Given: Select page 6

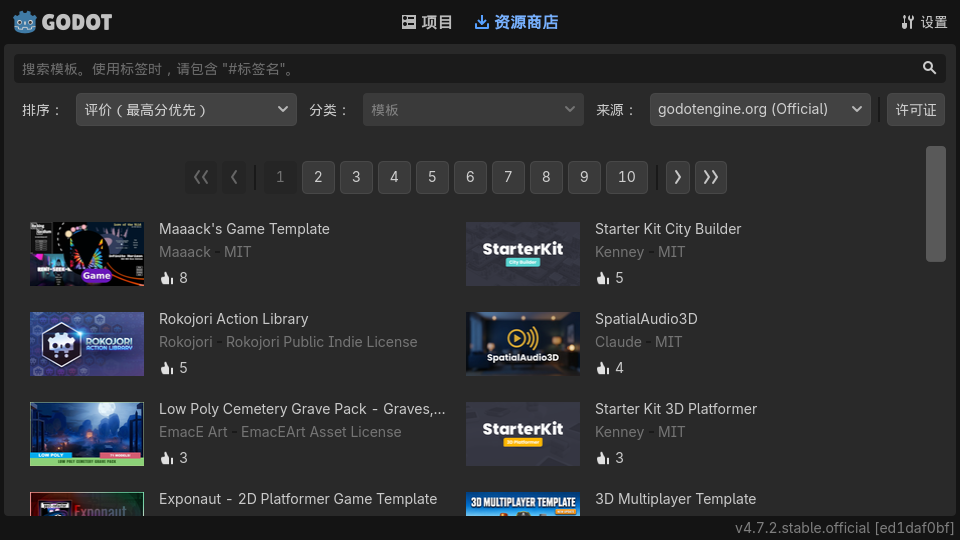Looking at the screenshot, I should tap(470, 178).
